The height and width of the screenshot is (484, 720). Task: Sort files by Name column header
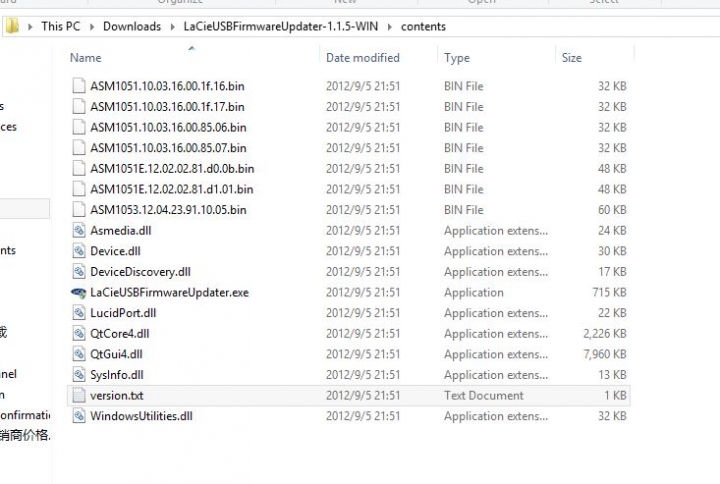click(85, 58)
